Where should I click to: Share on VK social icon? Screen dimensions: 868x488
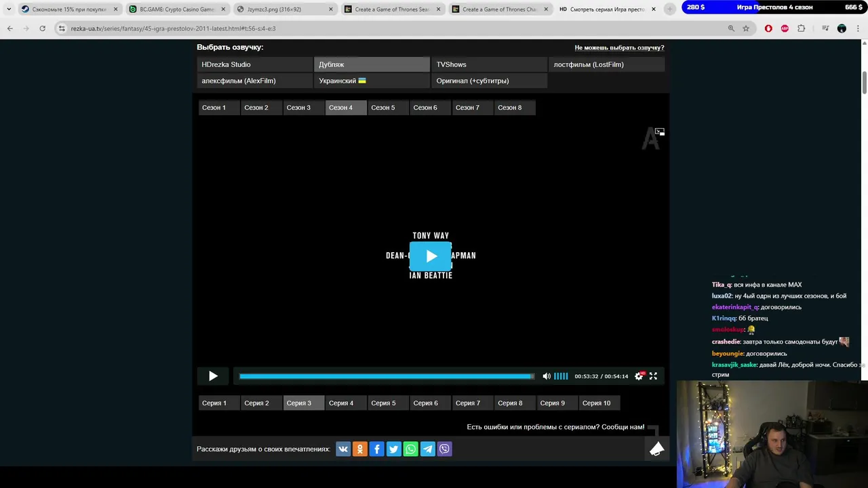[x=343, y=449]
